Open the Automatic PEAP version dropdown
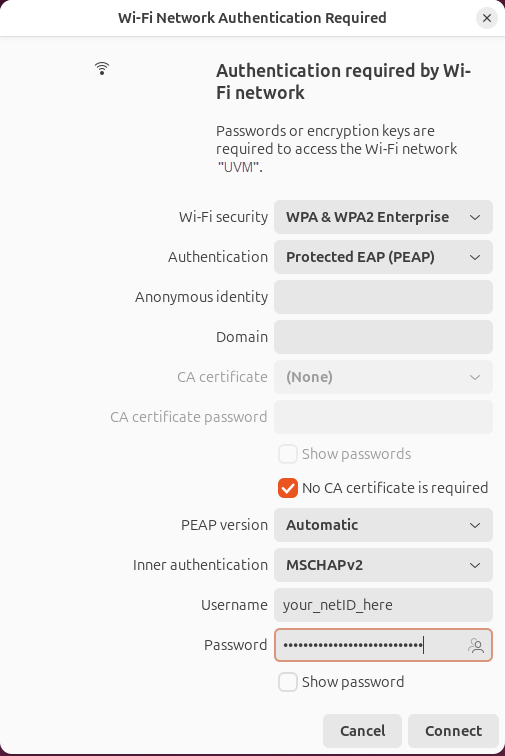Viewport: 505px width, 756px height. click(x=383, y=525)
